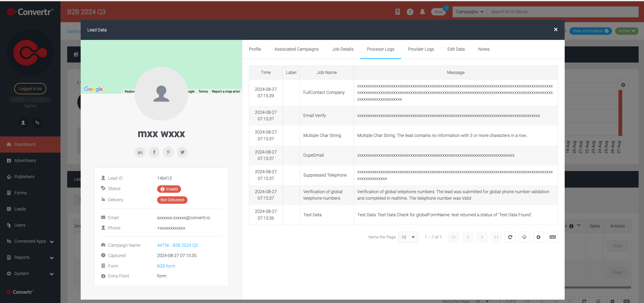The width and height of the screenshot is (644, 303).
Task: Expand the Reports sidebar menu
Action: 30,257
